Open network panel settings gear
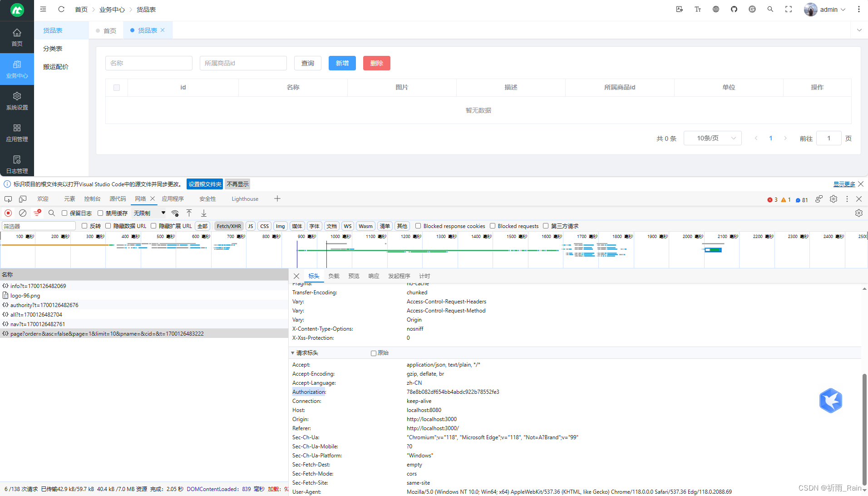Viewport: 868px width, 496px height. tap(858, 213)
